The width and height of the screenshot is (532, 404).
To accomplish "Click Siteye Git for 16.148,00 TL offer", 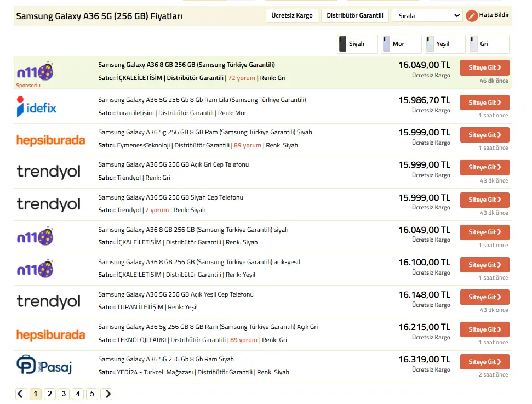I will (484, 297).
